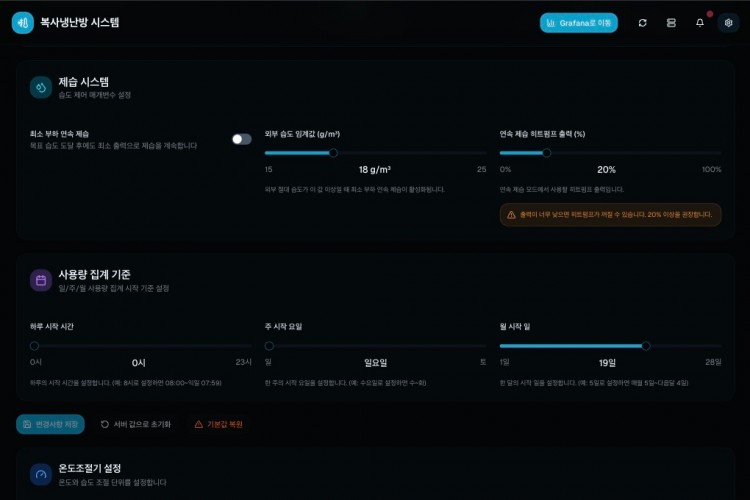Click the 온도조절기 설정 gauge icon
Viewport: 750px width, 500px height.
(41, 474)
